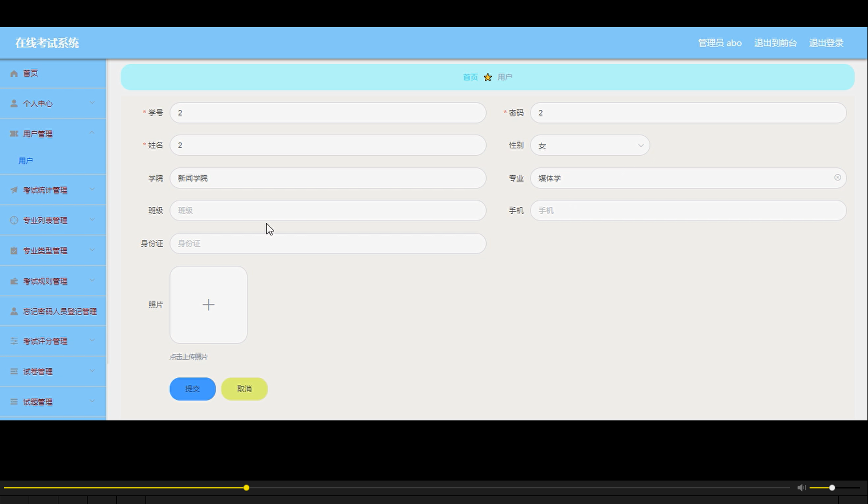Viewport: 868px width, 504px height.
Task: Click 退出登录 in header
Action: (x=826, y=43)
